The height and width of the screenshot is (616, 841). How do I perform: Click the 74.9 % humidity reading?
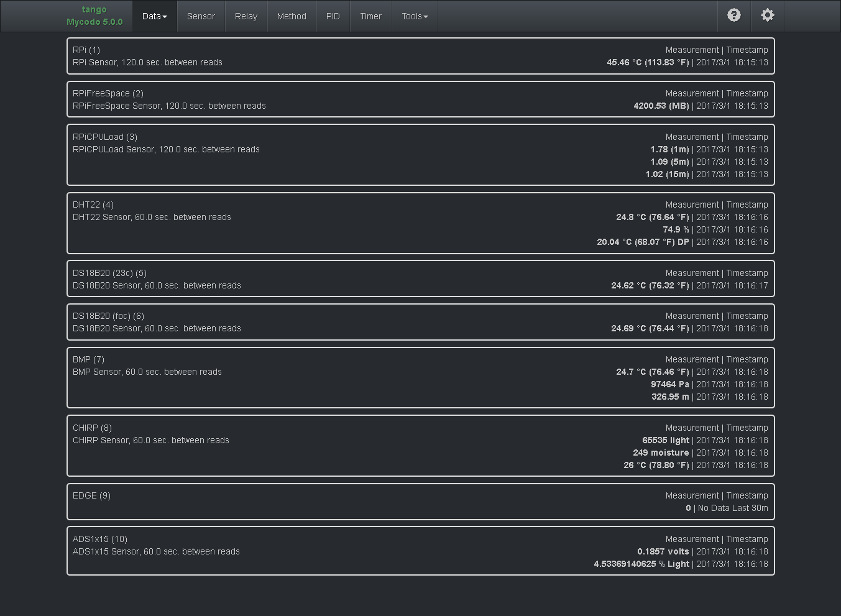[x=676, y=229]
